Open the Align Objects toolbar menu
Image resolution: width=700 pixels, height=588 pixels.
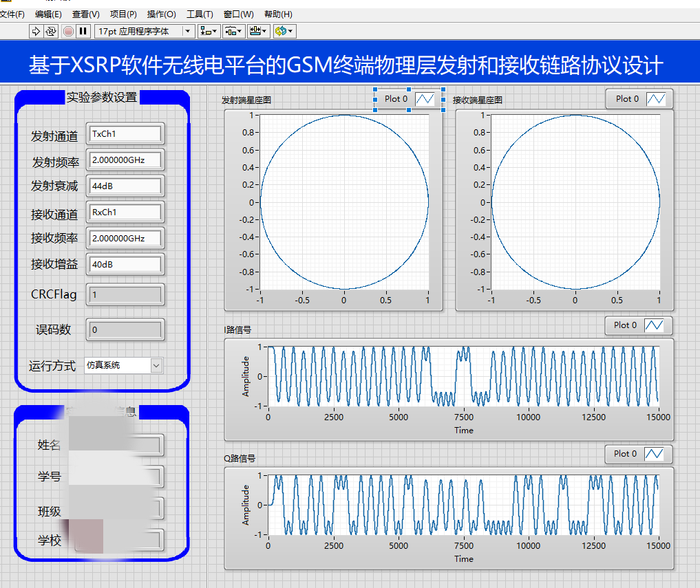tap(209, 31)
